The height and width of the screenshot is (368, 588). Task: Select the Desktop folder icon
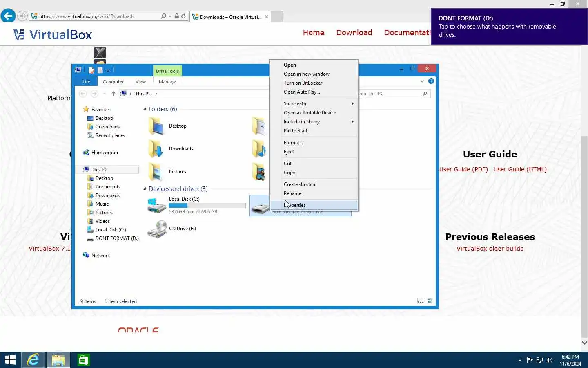click(x=156, y=126)
